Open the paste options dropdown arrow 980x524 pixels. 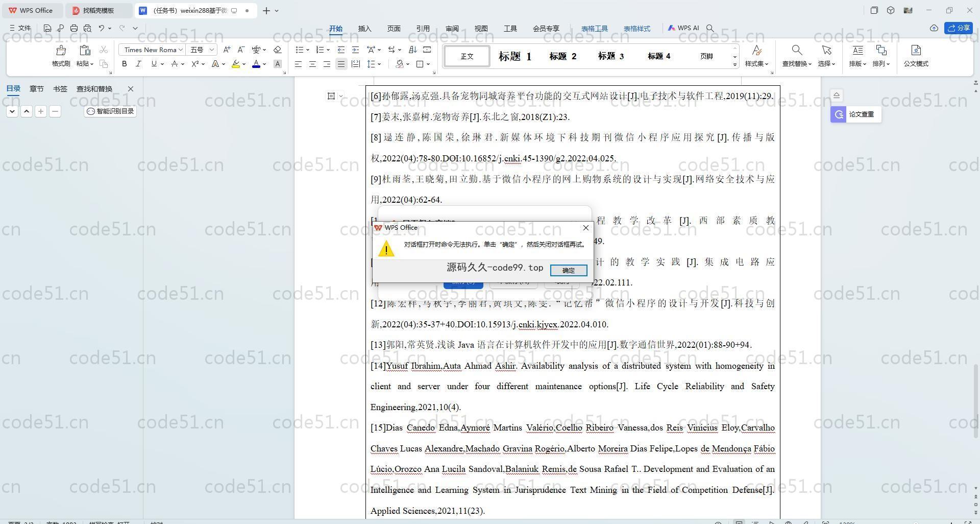(x=92, y=64)
